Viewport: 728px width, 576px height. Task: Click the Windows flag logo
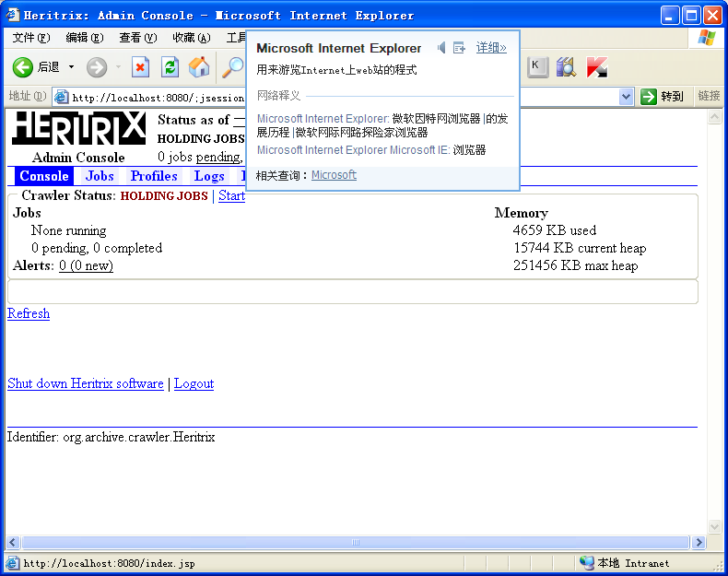click(x=707, y=38)
